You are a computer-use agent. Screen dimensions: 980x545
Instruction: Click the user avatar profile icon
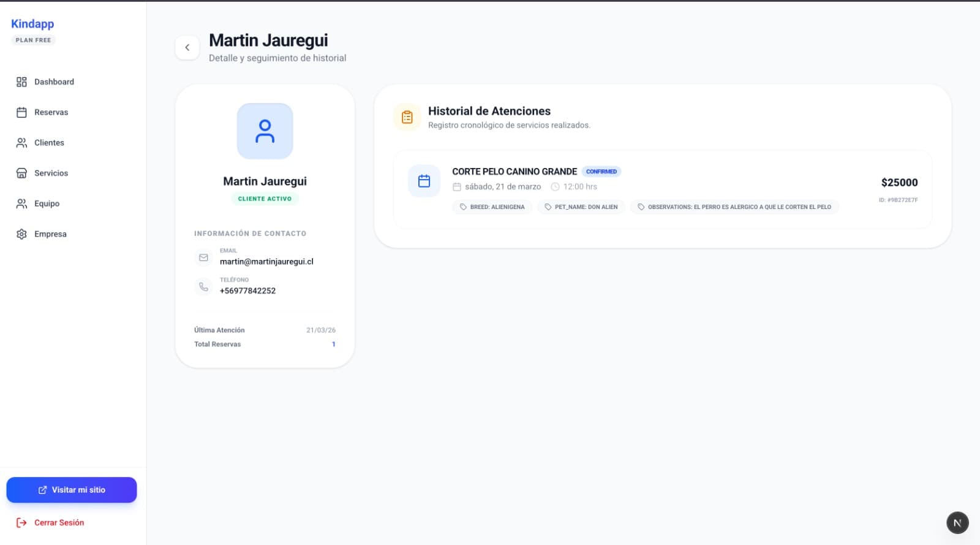tap(265, 131)
